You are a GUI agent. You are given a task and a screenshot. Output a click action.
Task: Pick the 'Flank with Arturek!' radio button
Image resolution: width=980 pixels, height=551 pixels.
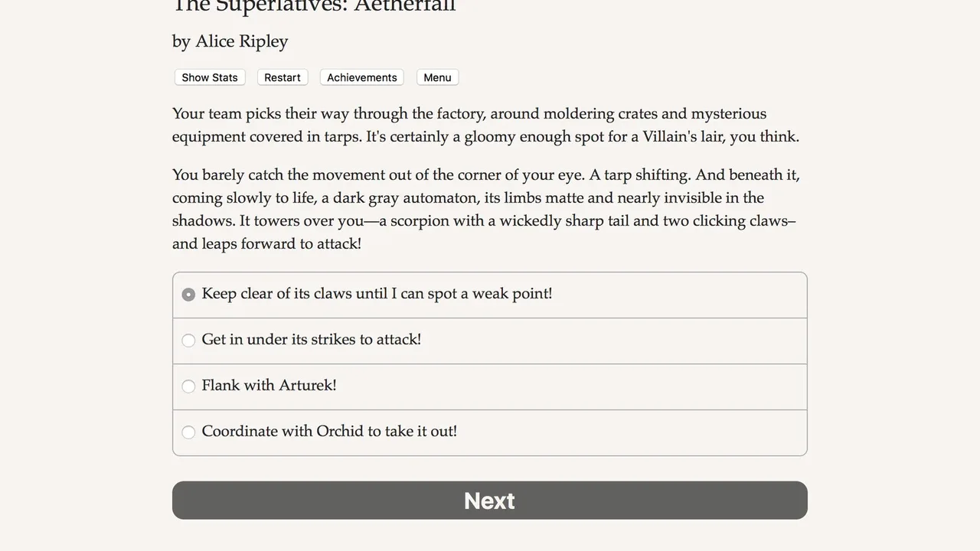coord(188,386)
